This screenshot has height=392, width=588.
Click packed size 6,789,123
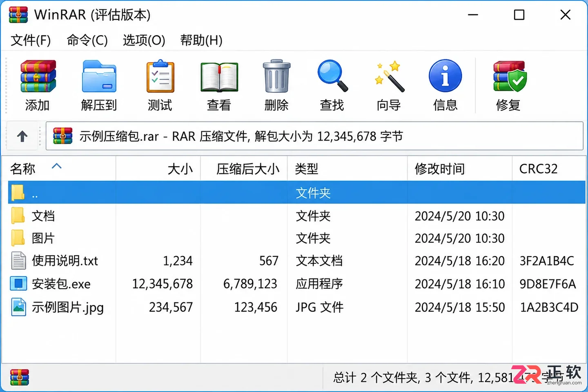250,284
